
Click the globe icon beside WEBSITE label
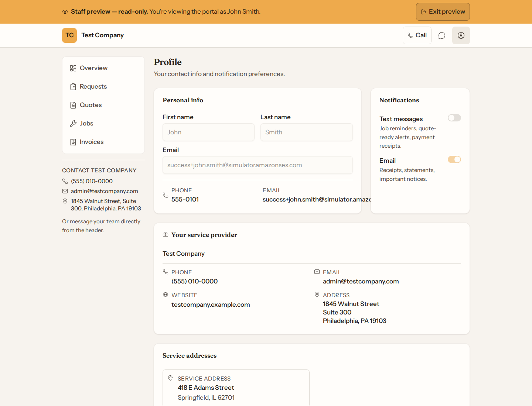(x=166, y=295)
